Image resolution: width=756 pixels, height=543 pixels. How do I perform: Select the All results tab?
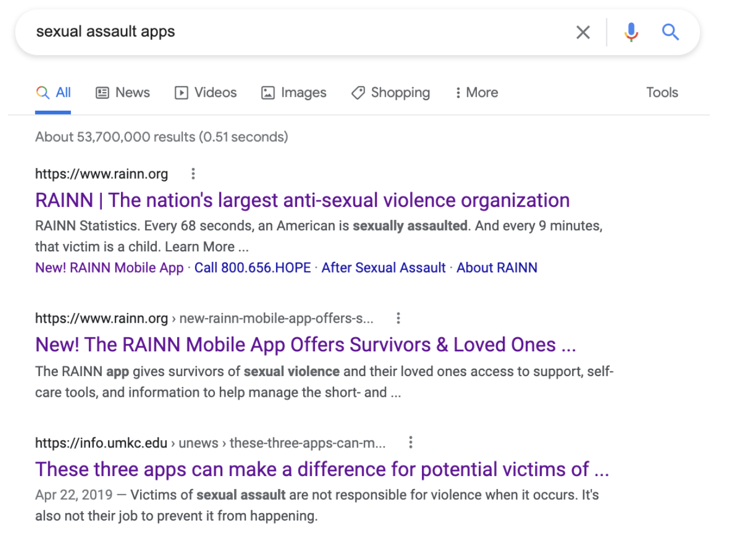pos(53,93)
